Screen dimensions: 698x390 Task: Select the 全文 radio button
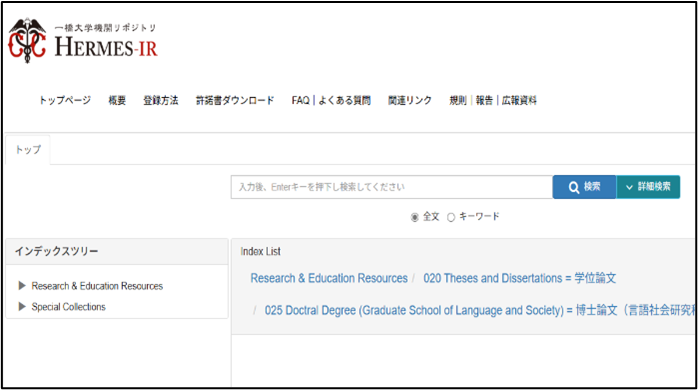click(414, 217)
